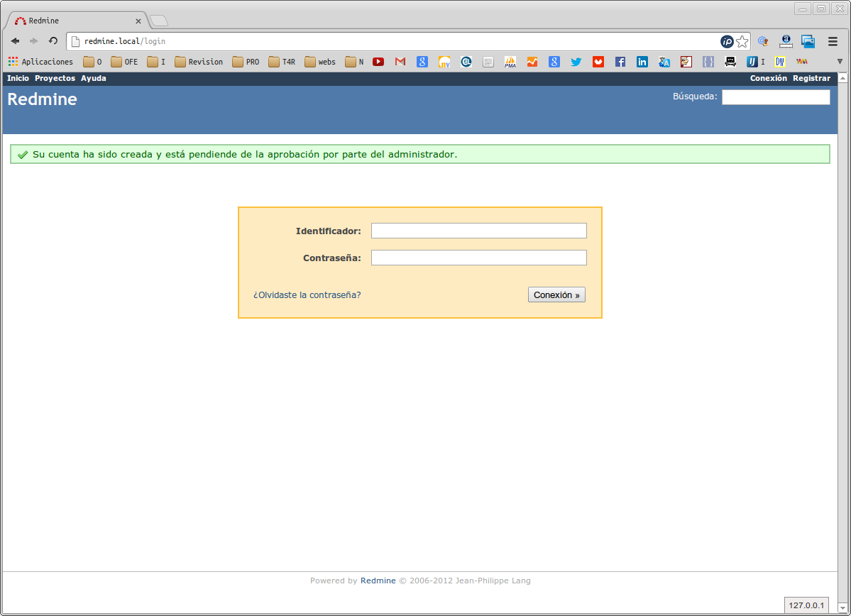Reload the page with the refresh icon

[53, 41]
